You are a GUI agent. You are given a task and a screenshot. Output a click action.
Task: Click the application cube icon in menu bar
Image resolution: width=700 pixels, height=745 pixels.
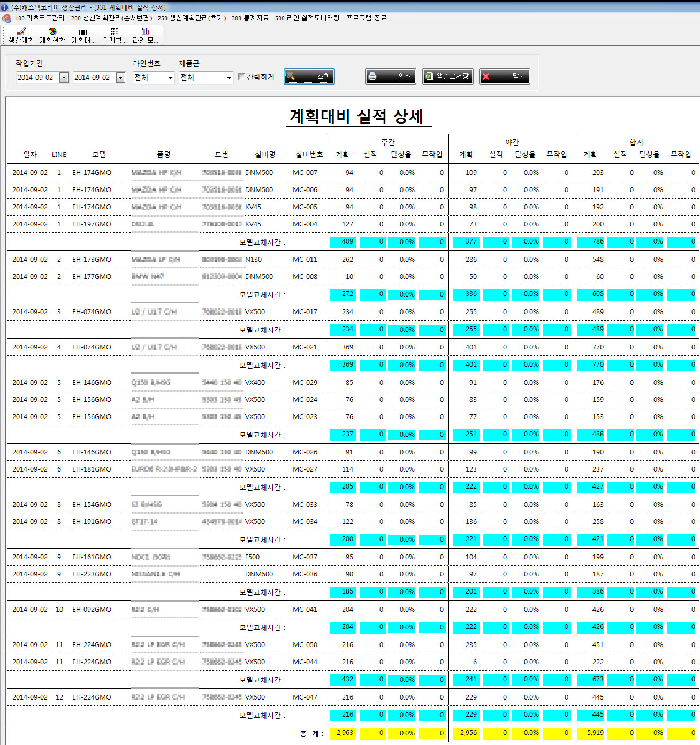coord(6,18)
